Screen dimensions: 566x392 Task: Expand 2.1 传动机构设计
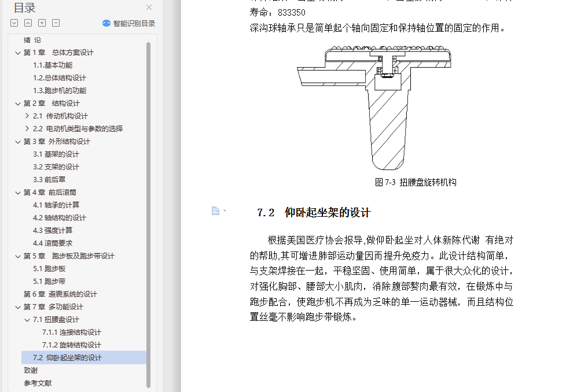[27, 116]
